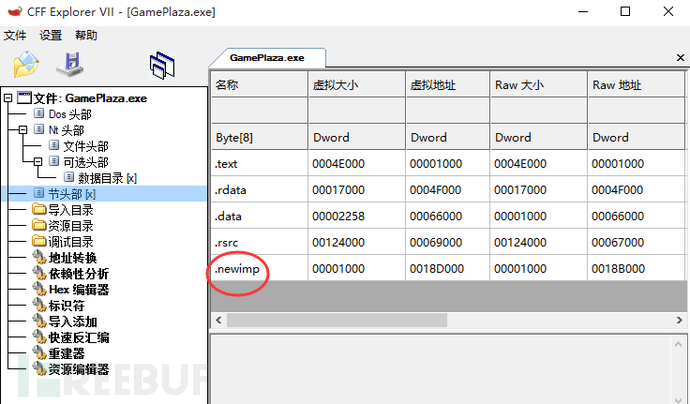Click the 资源编辑器 tool icon

coord(39,369)
